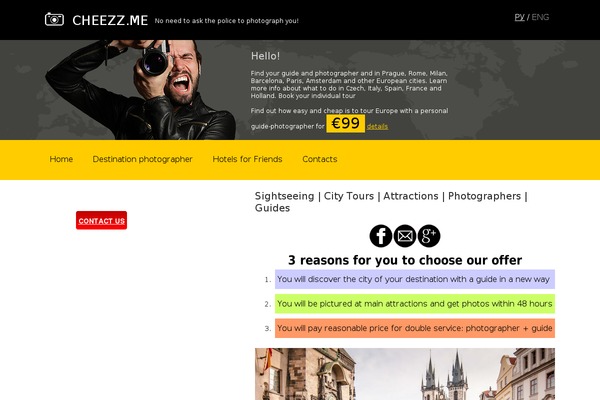
Task: Open Hotels for Friends menu item
Action: (x=247, y=159)
